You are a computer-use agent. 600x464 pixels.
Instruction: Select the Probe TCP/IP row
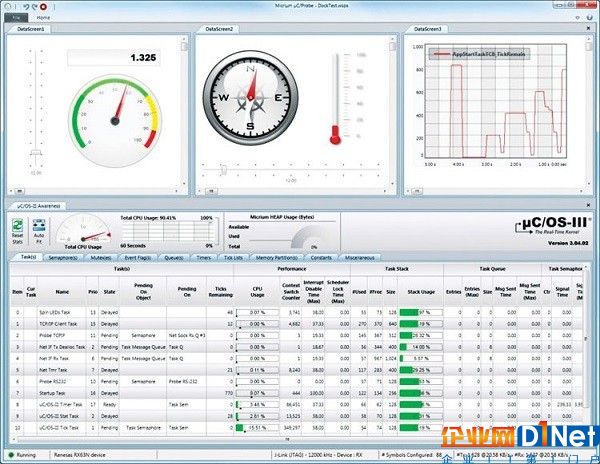pos(297,335)
